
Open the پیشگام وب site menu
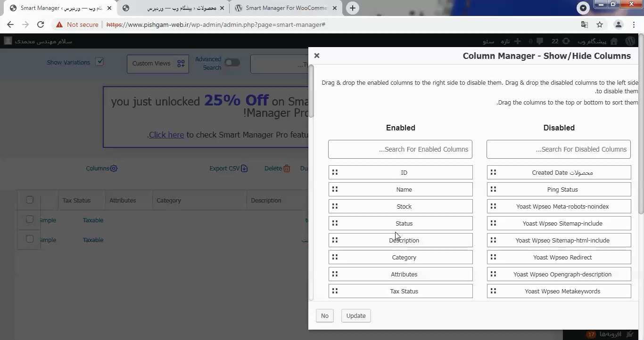point(597,41)
